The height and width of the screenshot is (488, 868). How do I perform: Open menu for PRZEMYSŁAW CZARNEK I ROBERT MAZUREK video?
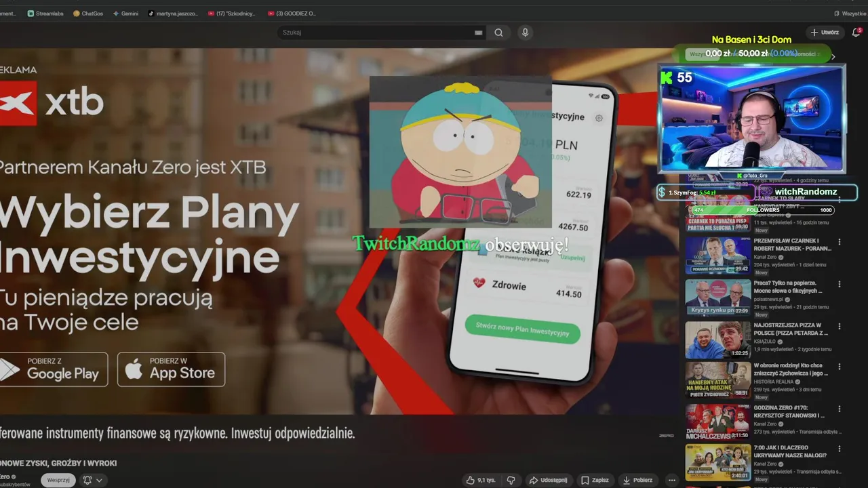840,242
